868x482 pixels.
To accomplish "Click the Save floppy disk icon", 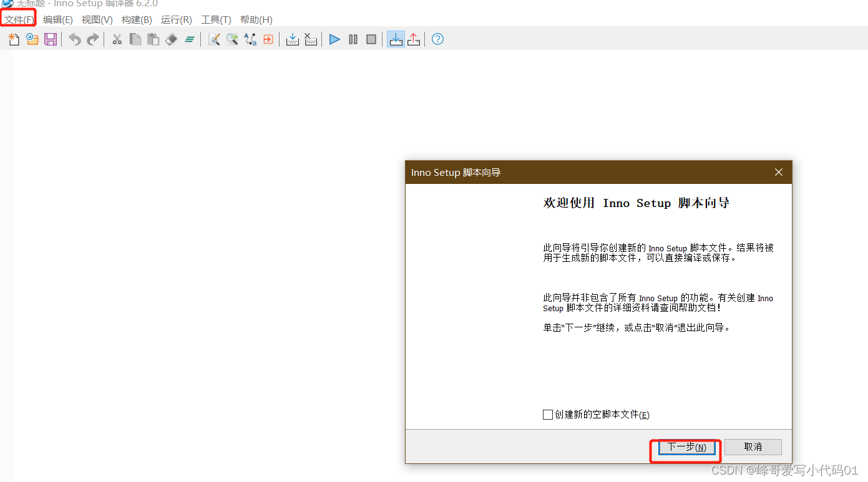I will pyautogui.click(x=51, y=39).
